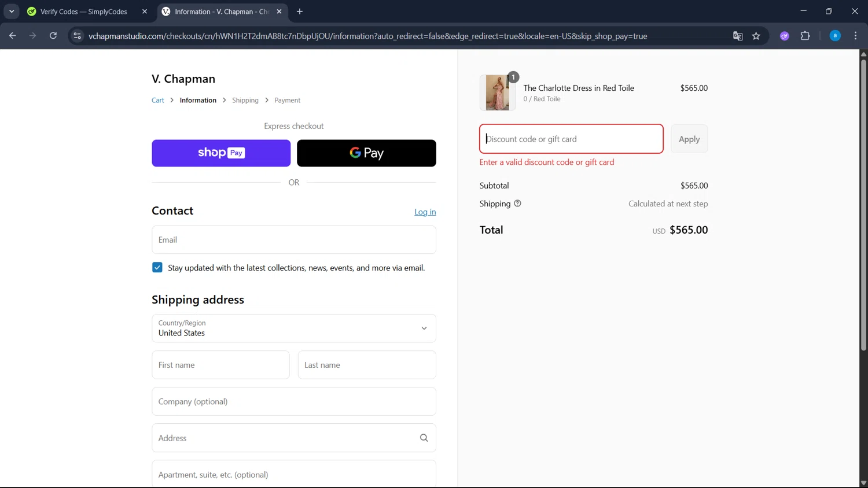The width and height of the screenshot is (868, 488).
Task: Click the Charlotte Dress product thumbnail
Action: point(498,93)
